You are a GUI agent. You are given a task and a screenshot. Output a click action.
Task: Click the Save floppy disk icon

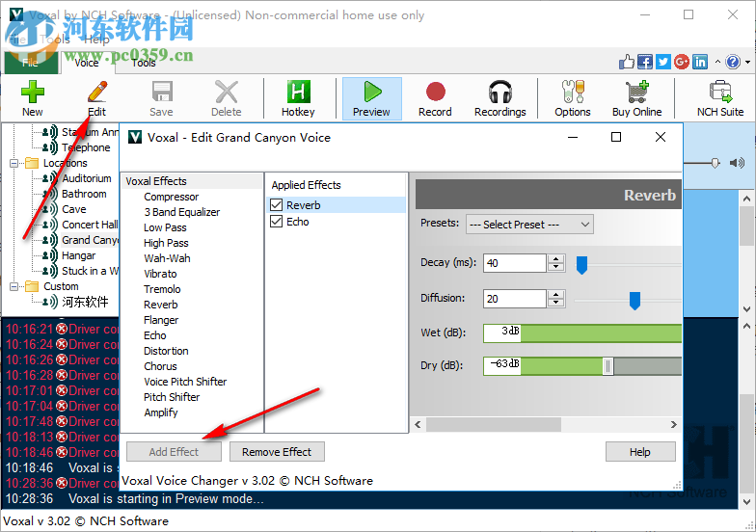[162, 92]
